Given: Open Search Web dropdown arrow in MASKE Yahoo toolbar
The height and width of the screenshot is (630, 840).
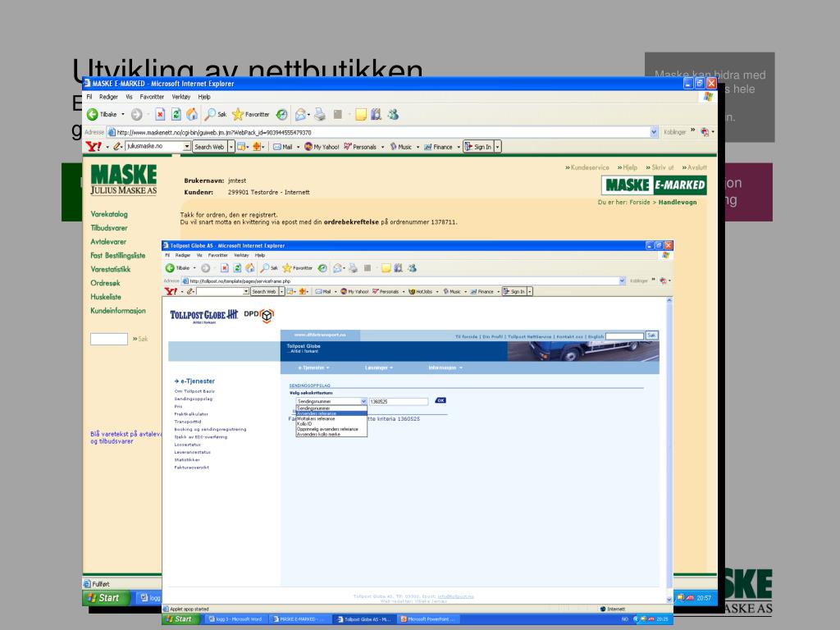Looking at the screenshot, I should (x=231, y=147).
